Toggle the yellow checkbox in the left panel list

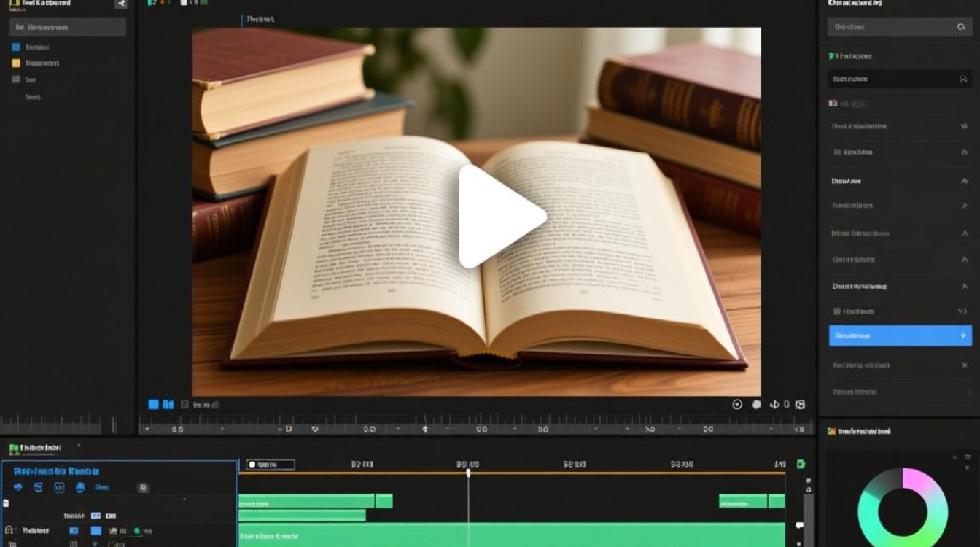tap(16, 63)
